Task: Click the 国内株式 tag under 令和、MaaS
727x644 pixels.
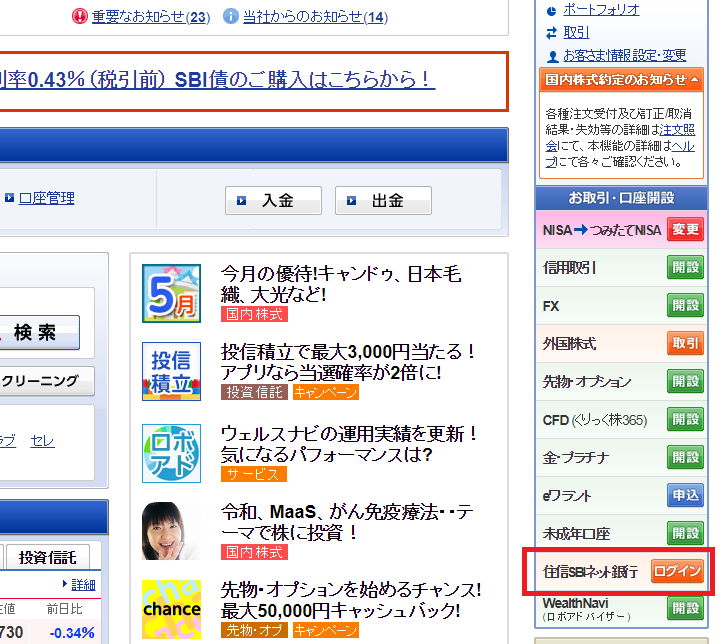Action: [254, 552]
